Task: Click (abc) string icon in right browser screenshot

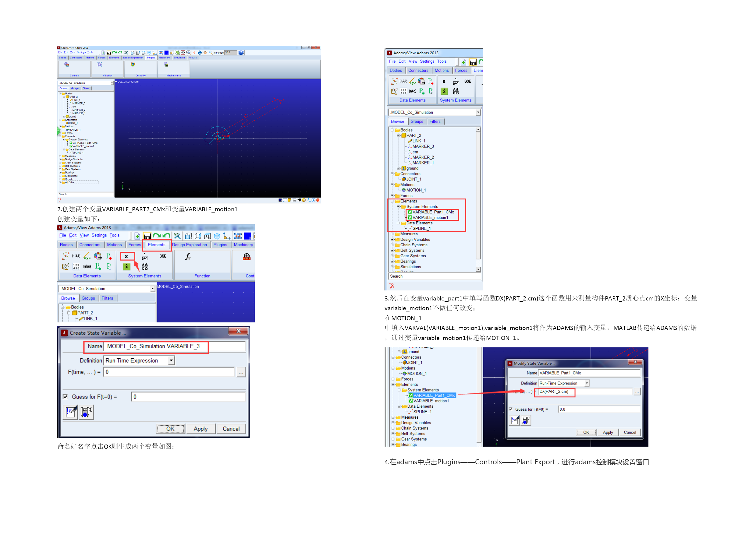Action: click(x=413, y=91)
